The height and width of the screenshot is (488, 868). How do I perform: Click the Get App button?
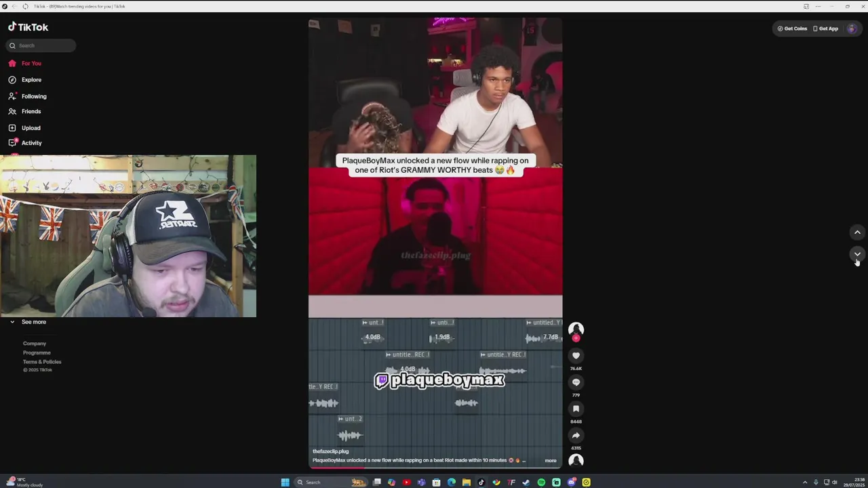click(825, 28)
